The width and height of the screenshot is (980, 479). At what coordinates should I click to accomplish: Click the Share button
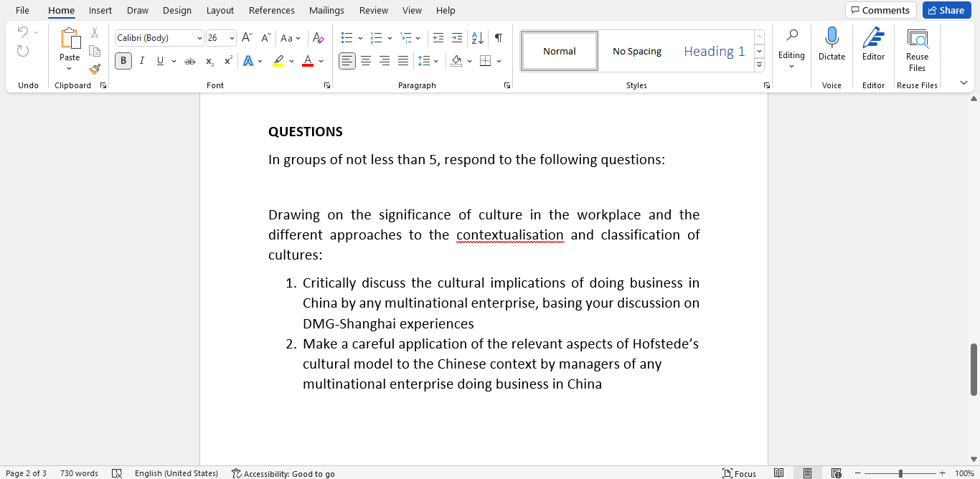tap(946, 10)
